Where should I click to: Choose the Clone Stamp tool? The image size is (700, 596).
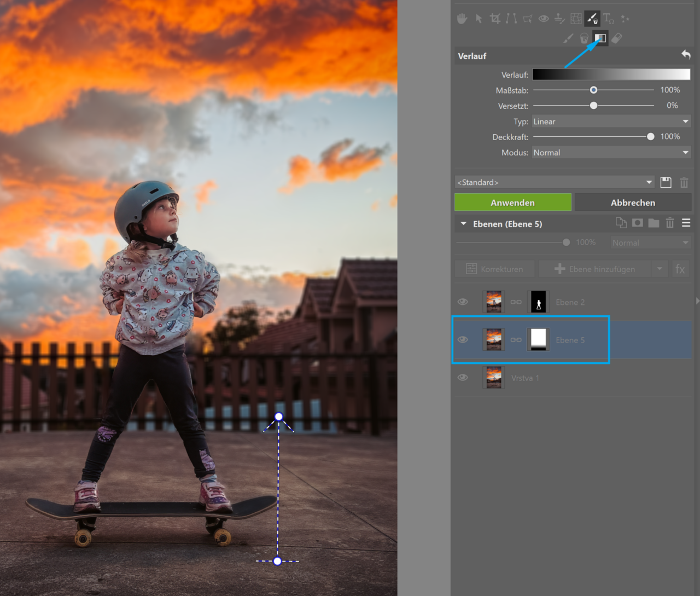click(559, 19)
